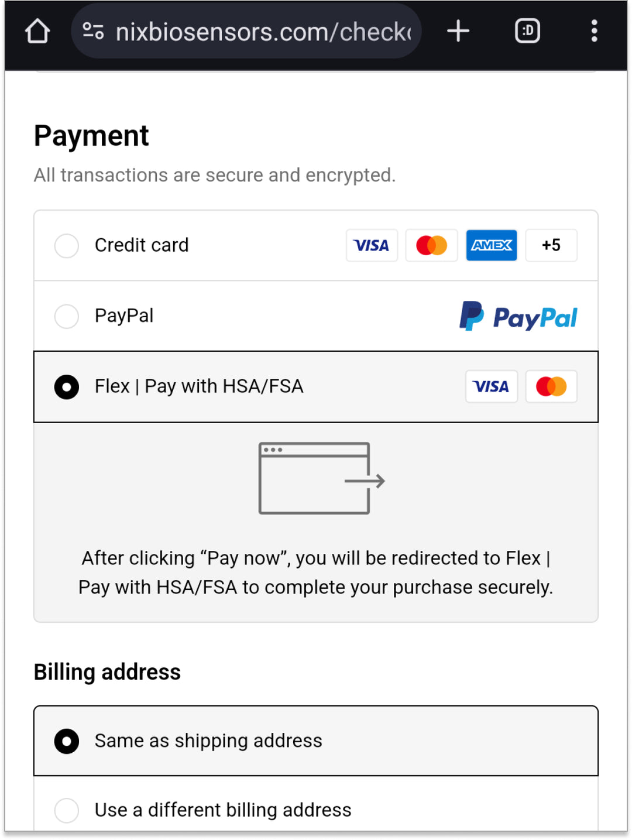The image size is (632, 840).
Task: Click Mastercard icon in Credit card row
Action: pos(431,245)
